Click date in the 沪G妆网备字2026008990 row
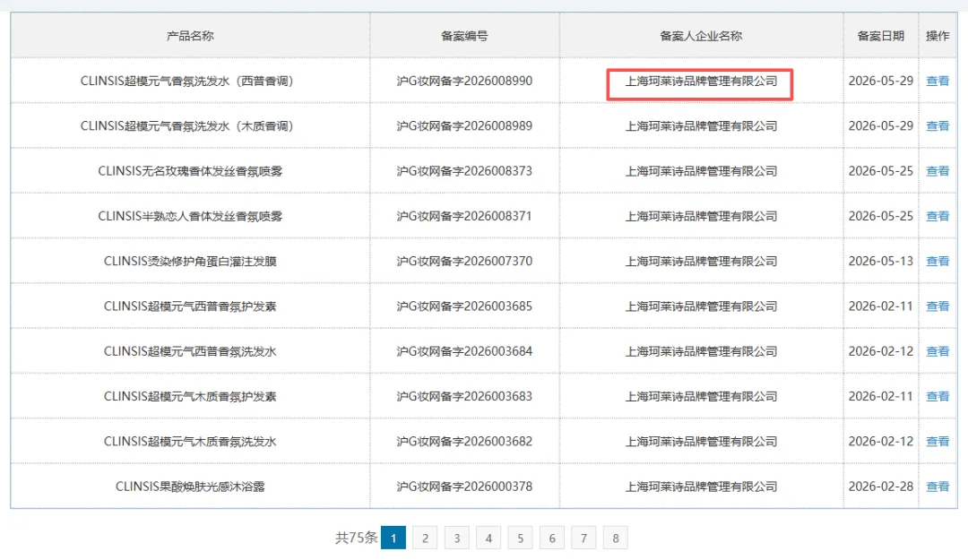968x560 pixels. coord(880,81)
